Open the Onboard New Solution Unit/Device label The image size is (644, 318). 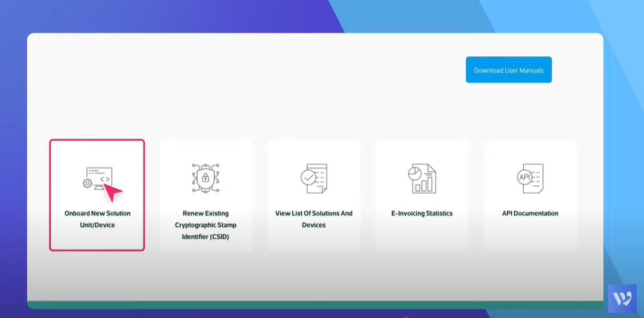[x=97, y=219]
